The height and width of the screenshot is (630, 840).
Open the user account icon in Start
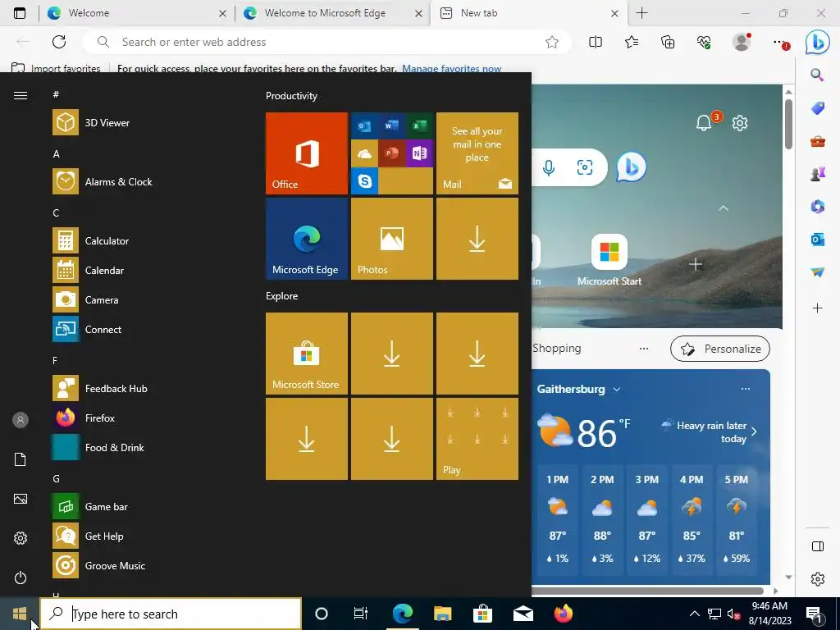21,420
